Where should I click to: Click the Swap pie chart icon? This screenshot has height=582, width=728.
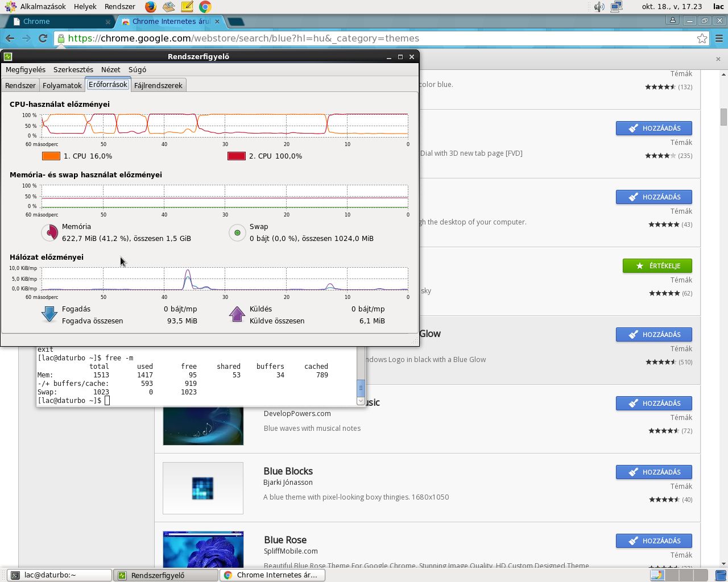tap(237, 232)
